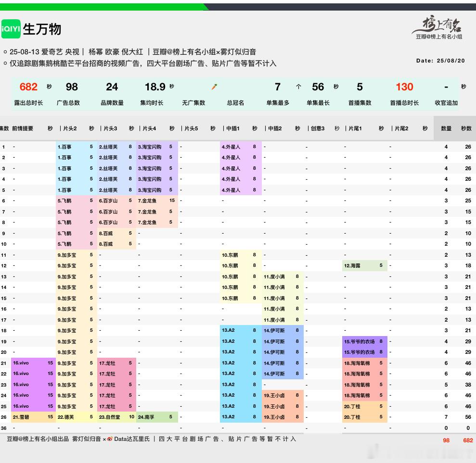Click the 6.百岁山 cell in episode 8 row
This screenshot has width=476, height=463.
pyautogui.click(x=116, y=222)
